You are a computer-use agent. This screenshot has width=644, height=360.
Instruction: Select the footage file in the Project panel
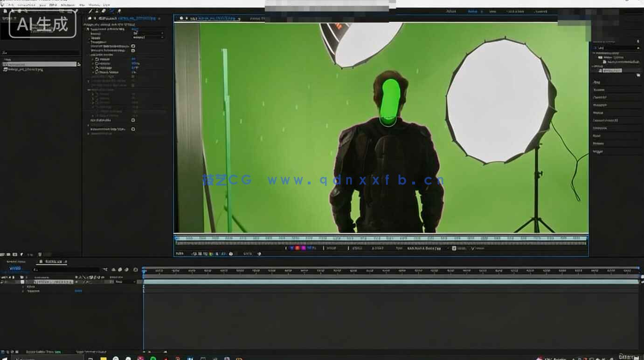point(23,69)
